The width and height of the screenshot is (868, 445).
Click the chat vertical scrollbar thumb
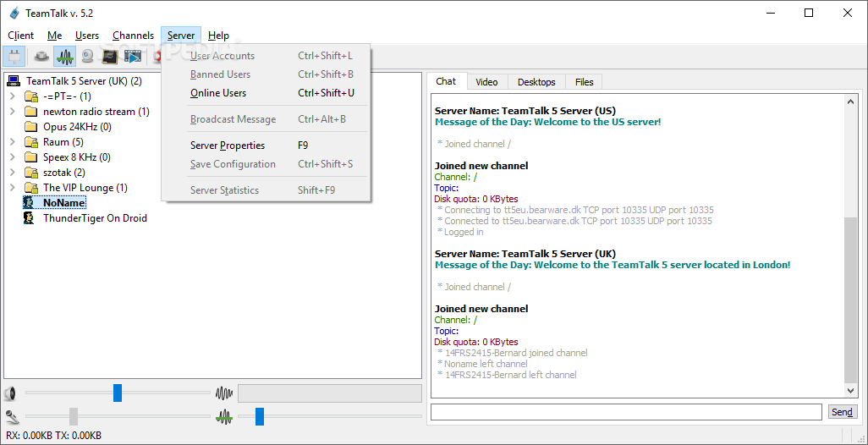tap(851, 300)
